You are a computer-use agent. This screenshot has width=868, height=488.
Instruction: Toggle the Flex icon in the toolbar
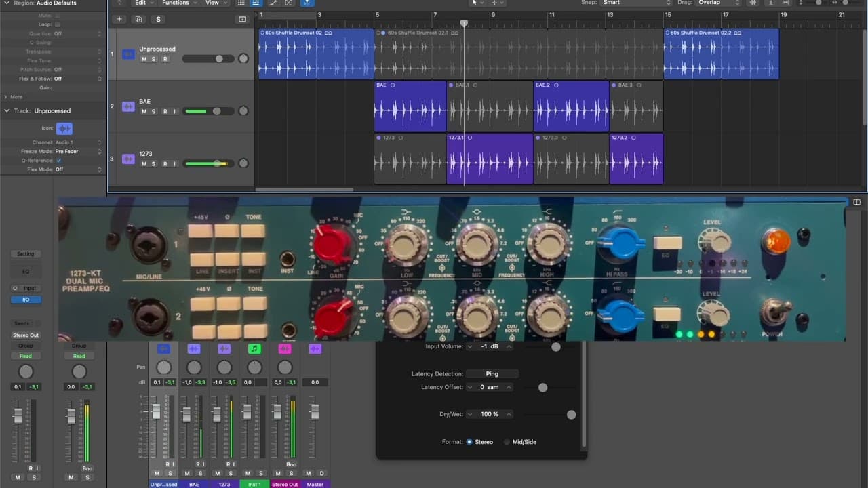[x=290, y=3]
